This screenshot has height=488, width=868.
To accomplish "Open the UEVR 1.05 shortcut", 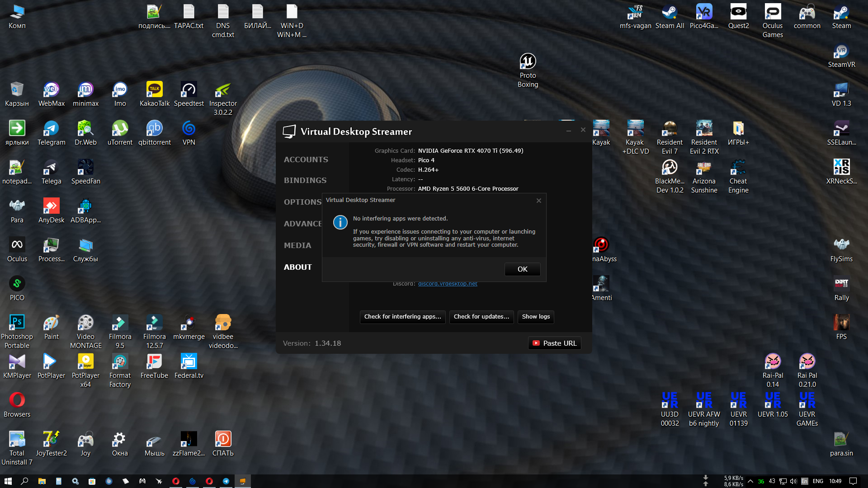I will pos(773,405).
